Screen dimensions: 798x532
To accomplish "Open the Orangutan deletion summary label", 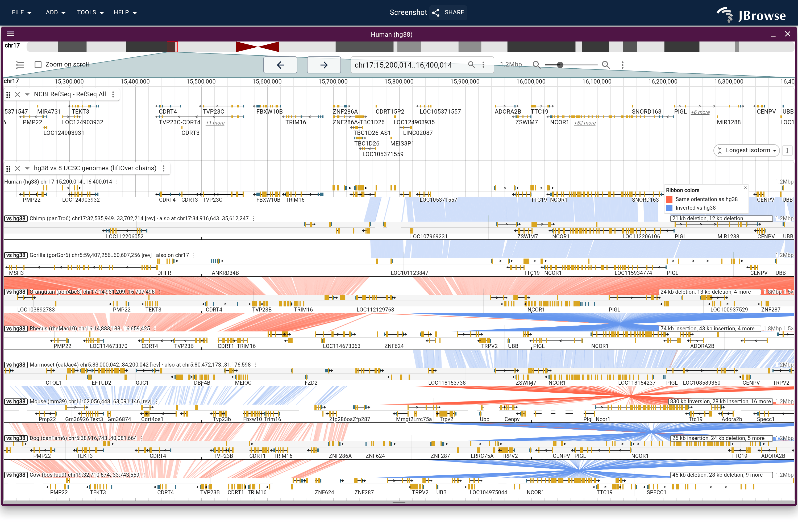I will click(x=710, y=292).
